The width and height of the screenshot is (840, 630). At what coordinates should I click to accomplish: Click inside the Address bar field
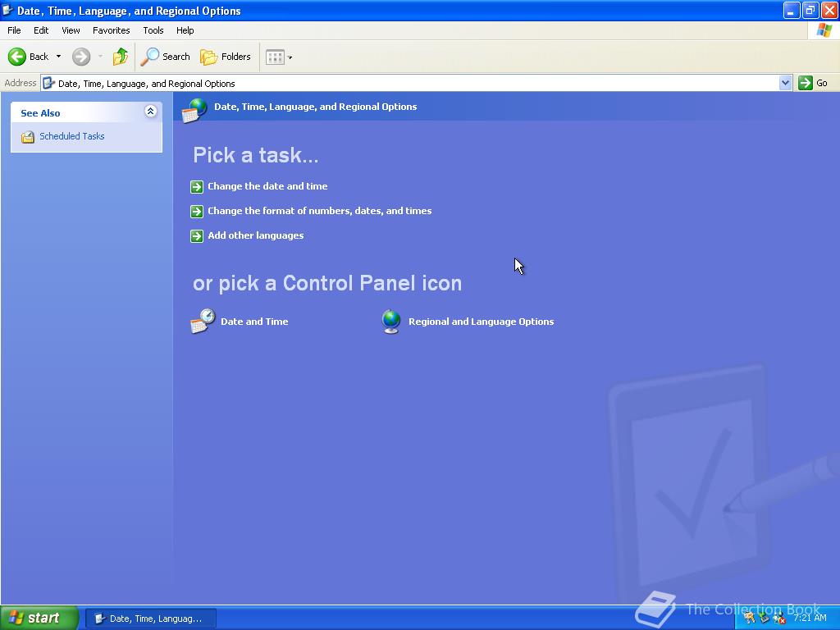[x=416, y=83]
